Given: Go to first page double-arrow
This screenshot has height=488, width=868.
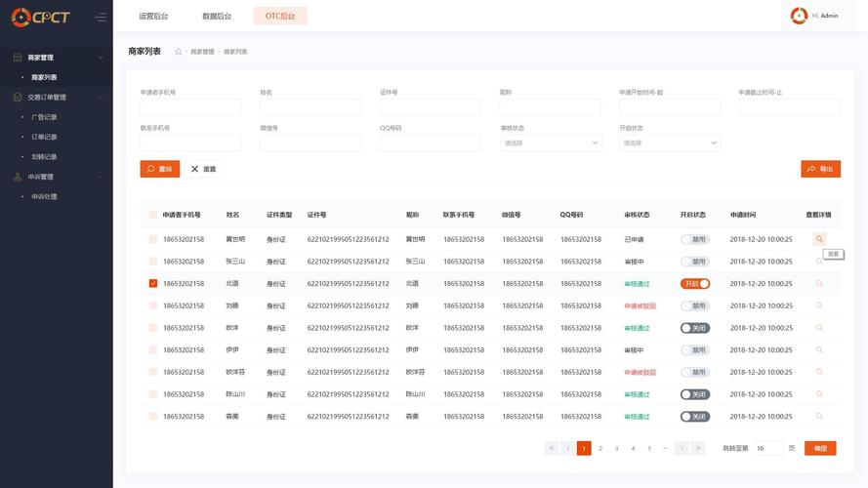Looking at the screenshot, I should [x=552, y=448].
